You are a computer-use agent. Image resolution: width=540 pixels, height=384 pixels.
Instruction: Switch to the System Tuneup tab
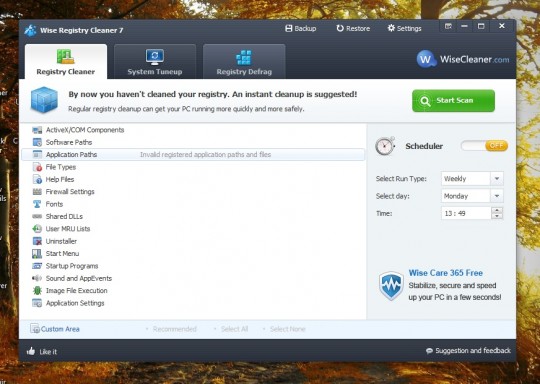click(x=155, y=62)
